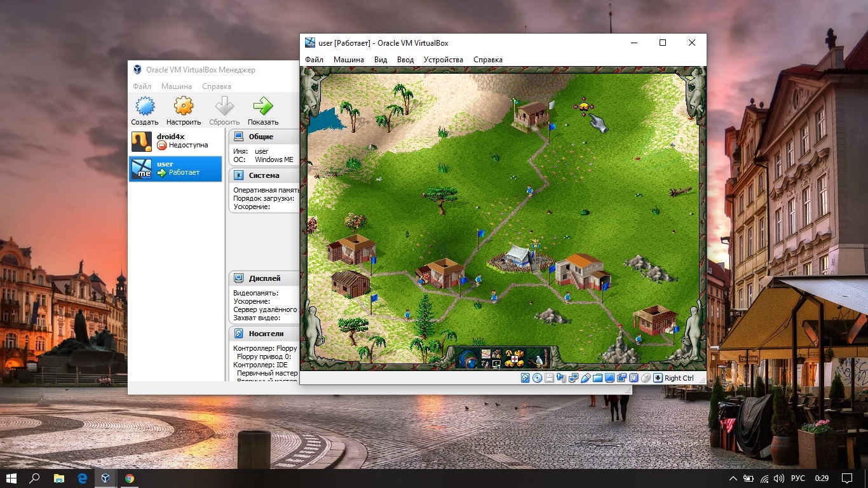Open Машина menu in VirtualBox Manager
Viewport: 868px width, 488px height.
pyautogui.click(x=177, y=86)
